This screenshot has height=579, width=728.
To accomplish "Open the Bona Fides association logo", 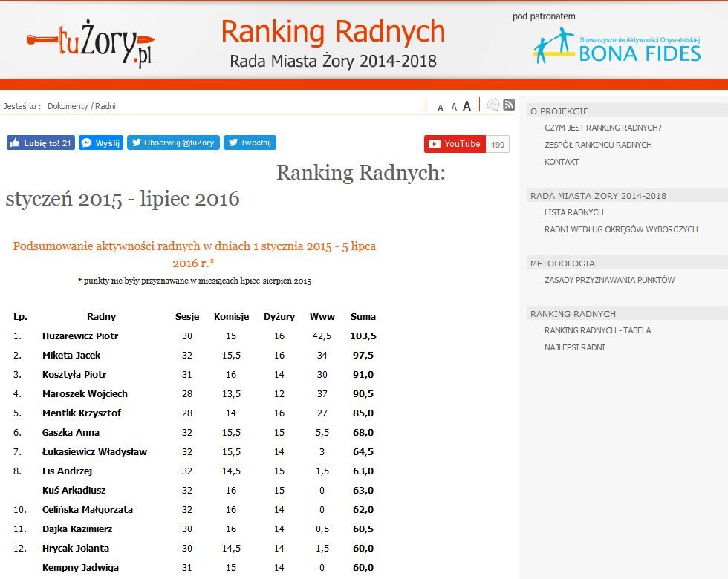I will (617, 46).
